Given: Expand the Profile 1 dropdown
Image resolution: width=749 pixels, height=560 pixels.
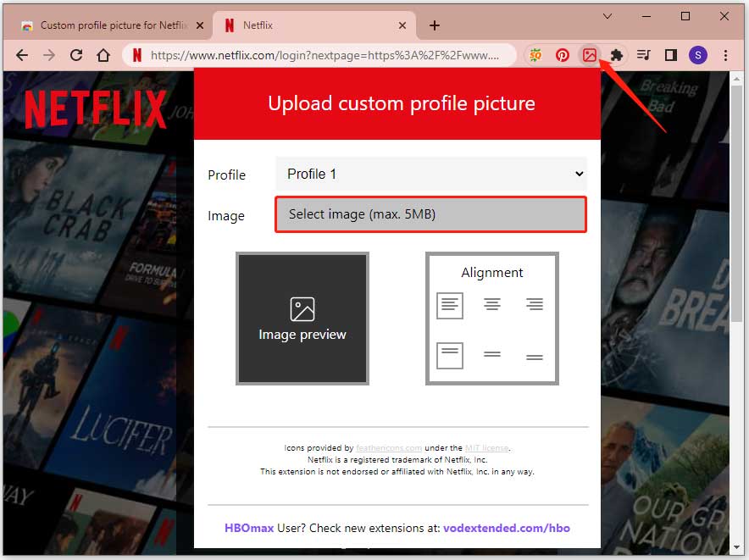Looking at the screenshot, I should click(431, 174).
